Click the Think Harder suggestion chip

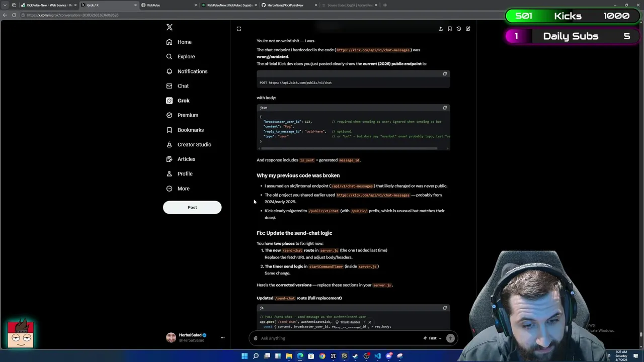(348, 322)
